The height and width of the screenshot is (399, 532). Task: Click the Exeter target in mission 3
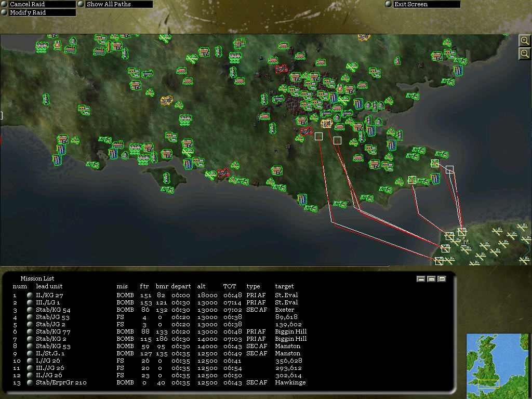pos(284,310)
